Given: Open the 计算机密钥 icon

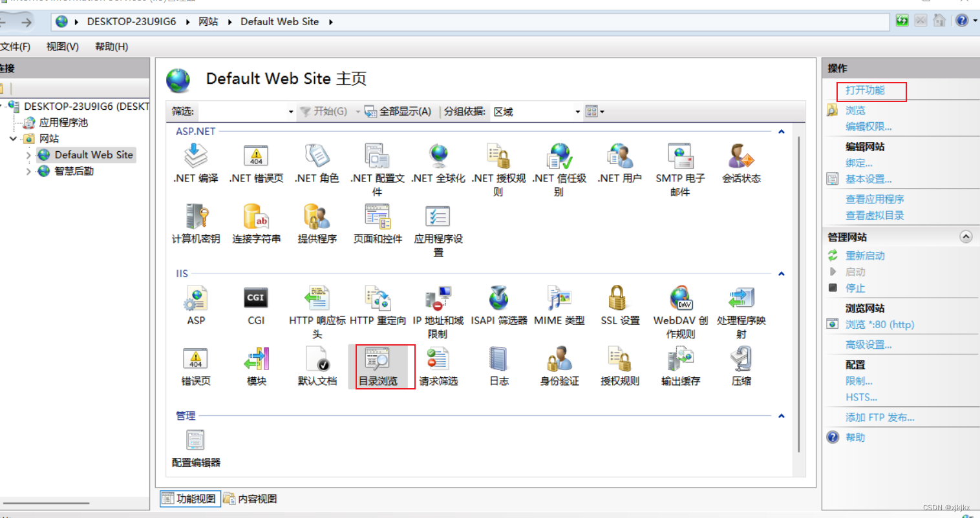Looking at the screenshot, I should (x=196, y=216).
